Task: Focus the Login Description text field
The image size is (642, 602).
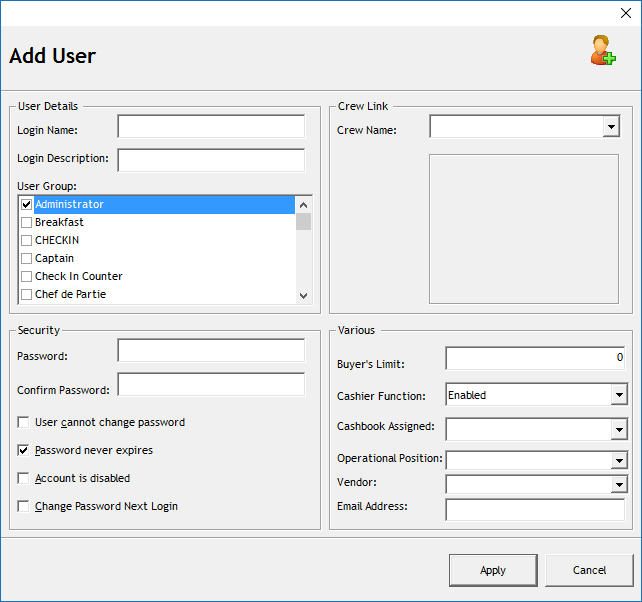Action: click(x=211, y=160)
